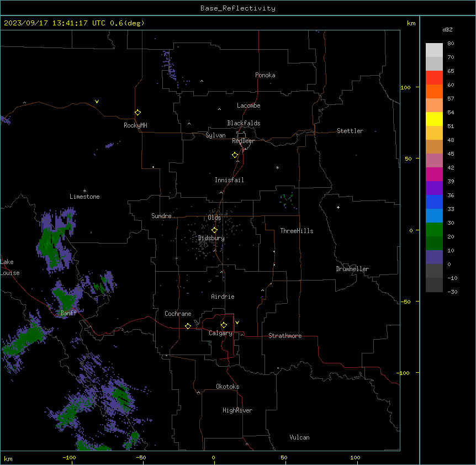Click the Lake Louise label
This screenshot has height=465, width=476.
(10, 267)
